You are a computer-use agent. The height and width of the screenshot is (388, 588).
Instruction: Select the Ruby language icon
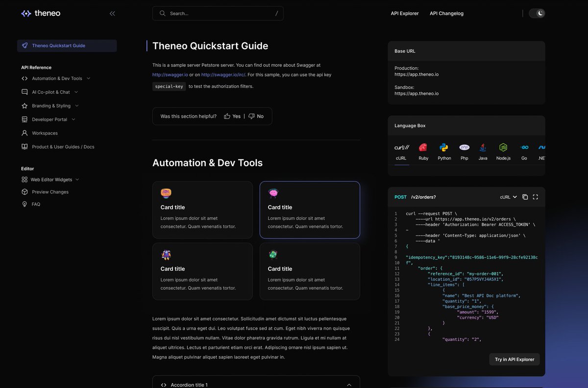tap(423, 147)
